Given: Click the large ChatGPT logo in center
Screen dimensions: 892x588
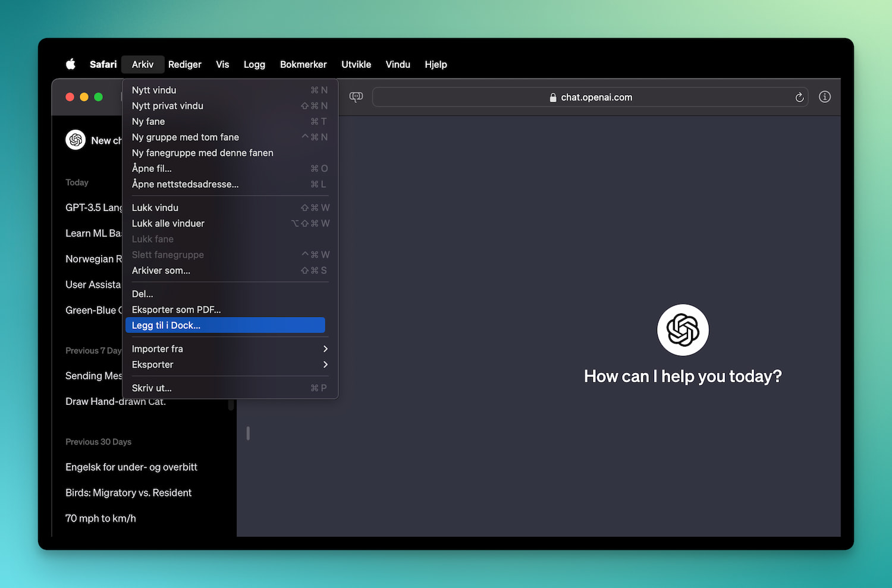Looking at the screenshot, I should (x=682, y=330).
